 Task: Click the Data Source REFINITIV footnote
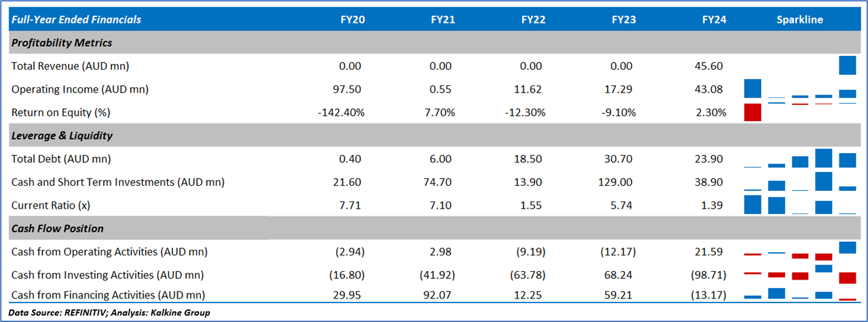pyautogui.click(x=109, y=313)
